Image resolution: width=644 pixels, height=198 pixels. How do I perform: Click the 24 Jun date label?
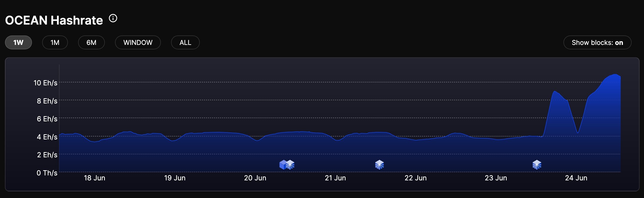576,178
